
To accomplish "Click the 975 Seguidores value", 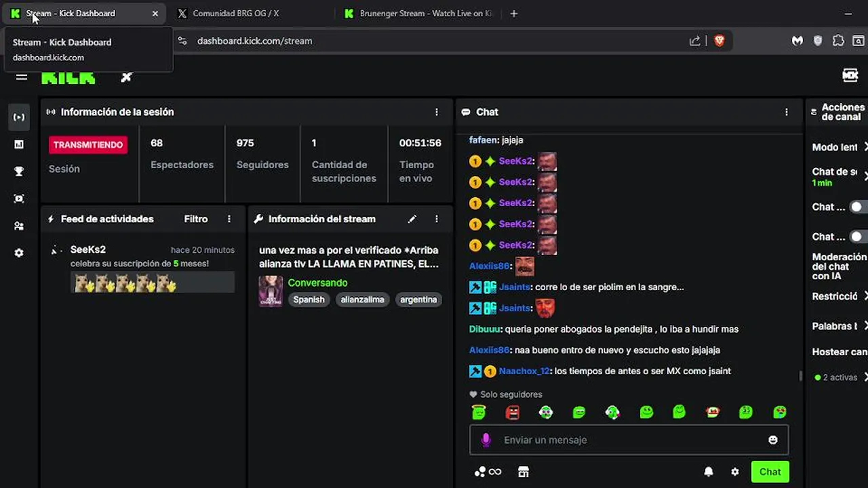I will tap(245, 143).
